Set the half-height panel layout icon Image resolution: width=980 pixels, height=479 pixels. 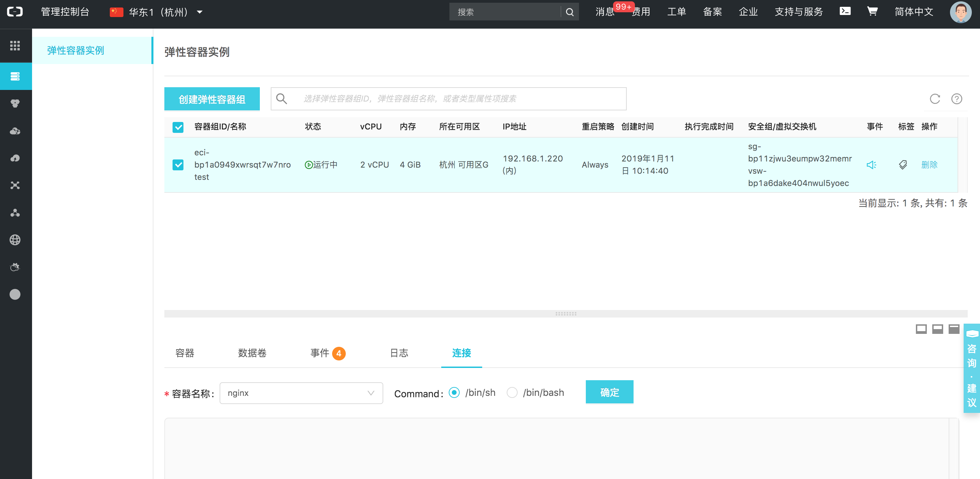[937, 329]
